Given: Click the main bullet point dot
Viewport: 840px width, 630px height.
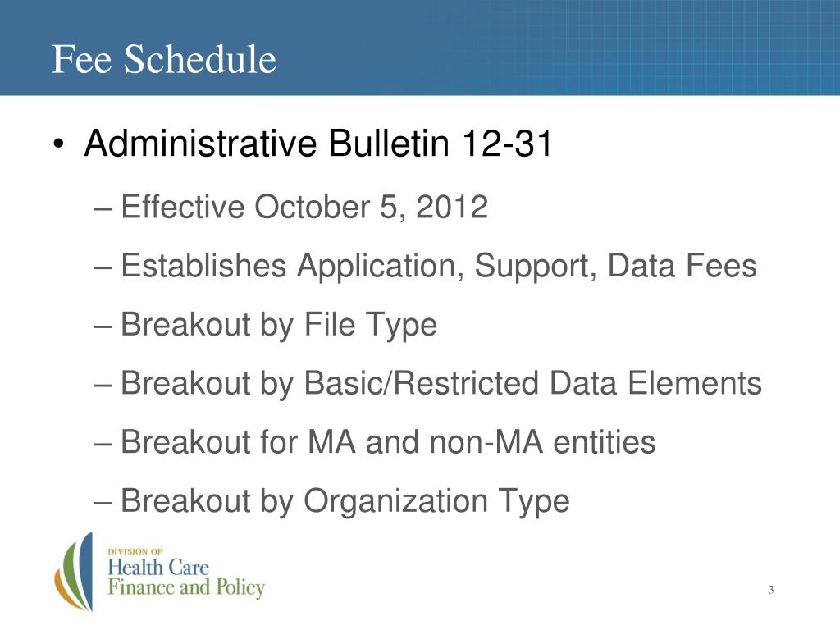Looking at the screenshot, I should pyautogui.click(x=58, y=145).
